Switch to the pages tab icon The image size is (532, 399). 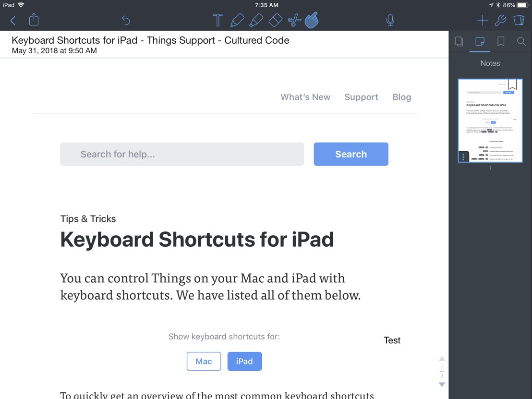[x=459, y=42]
